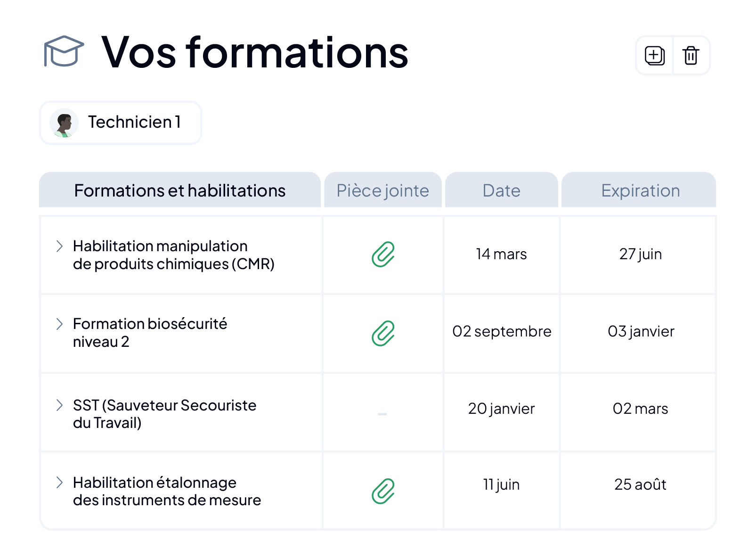This screenshot has height=558, width=756.
Task: Expand Habilitation étalonnage des instruments row
Action: click(x=59, y=482)
